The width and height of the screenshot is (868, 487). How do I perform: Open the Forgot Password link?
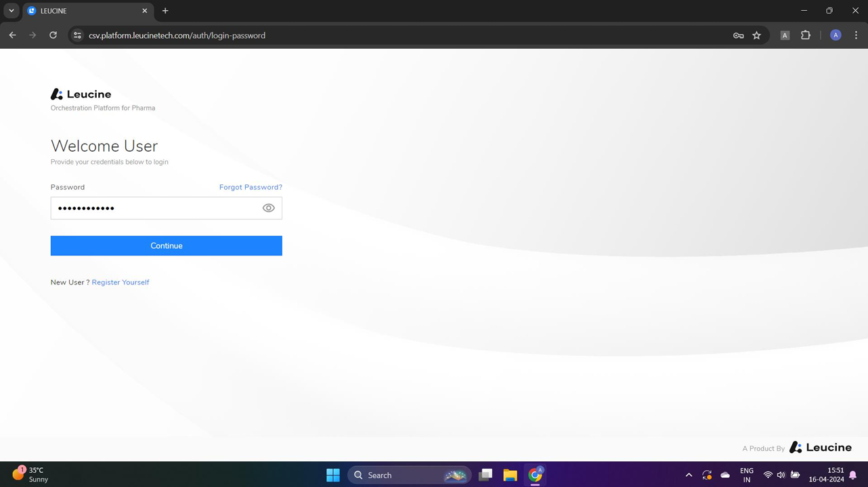[x=251, y=187]
